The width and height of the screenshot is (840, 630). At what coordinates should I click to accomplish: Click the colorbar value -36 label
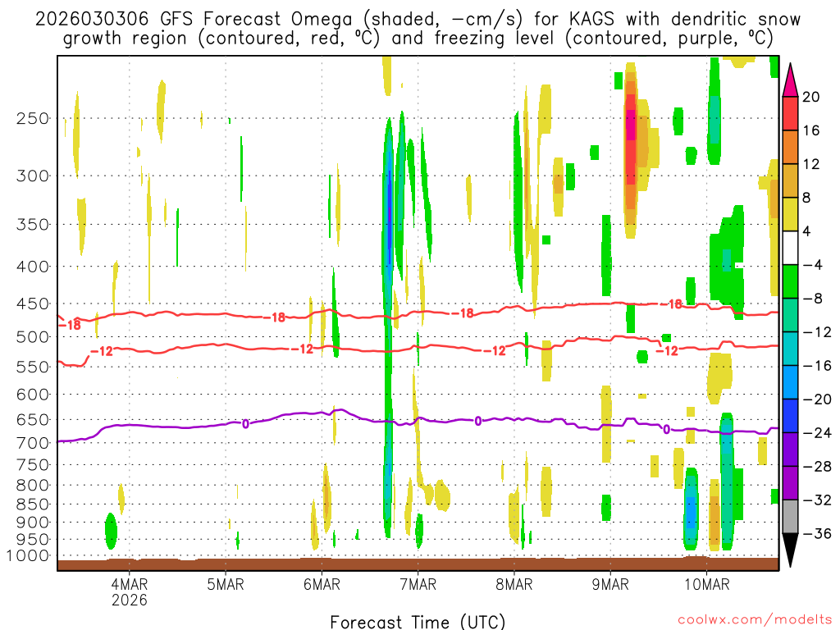[x=817, y=533]
